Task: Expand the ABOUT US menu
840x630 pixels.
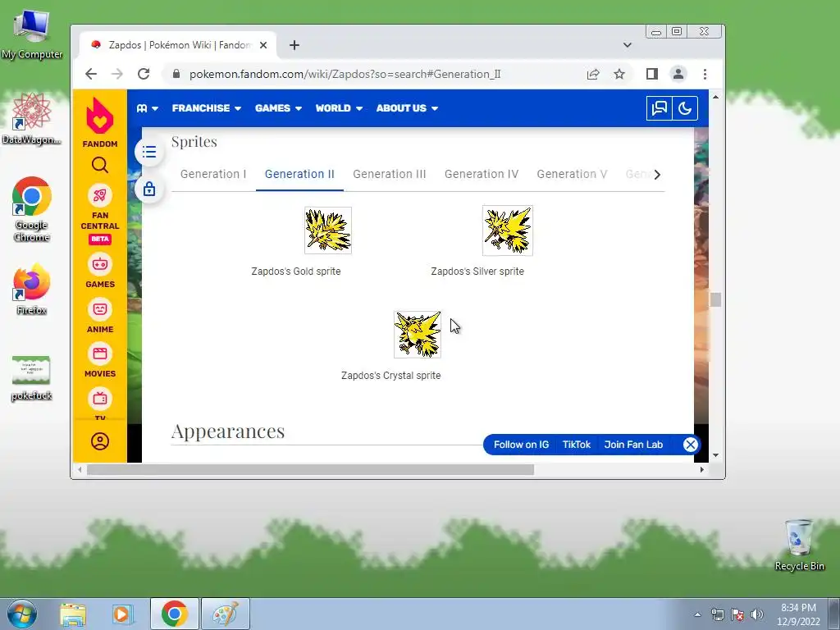Action: coord(407,108)
